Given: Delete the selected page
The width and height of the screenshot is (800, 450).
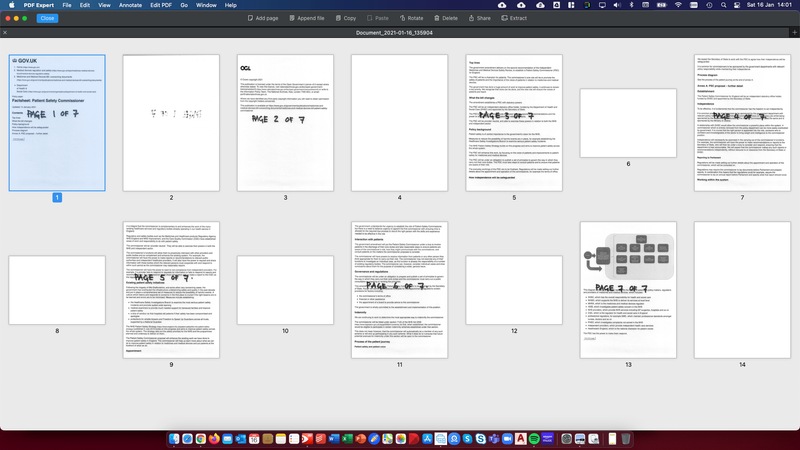Looking at the screenshot, I should click(x=445, y=18).
